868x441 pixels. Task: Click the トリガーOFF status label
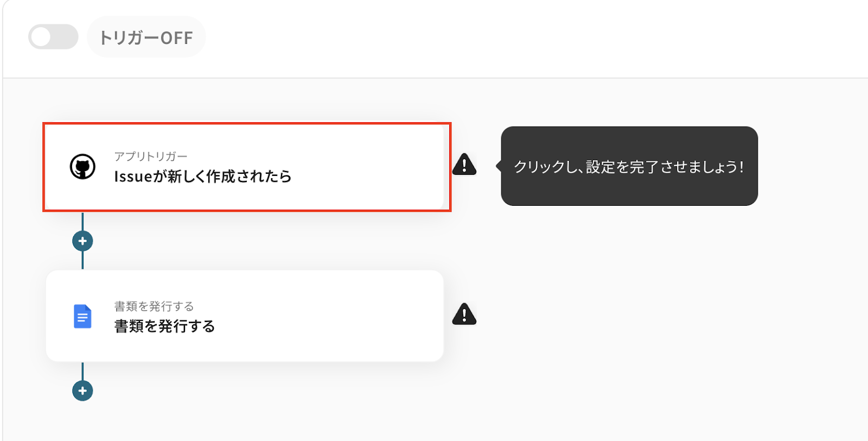click(x=146, y=37)
